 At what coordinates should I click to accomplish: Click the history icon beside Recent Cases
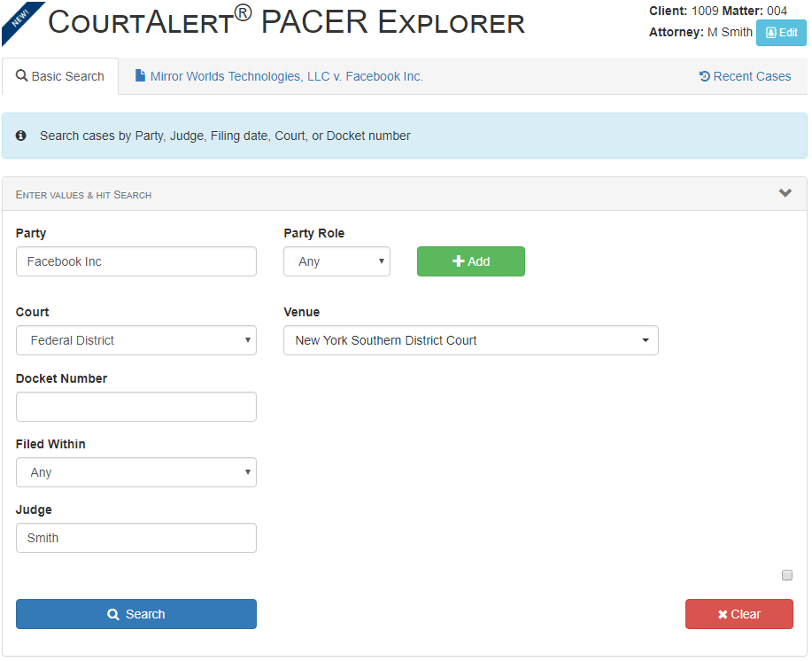pos(704,76)
